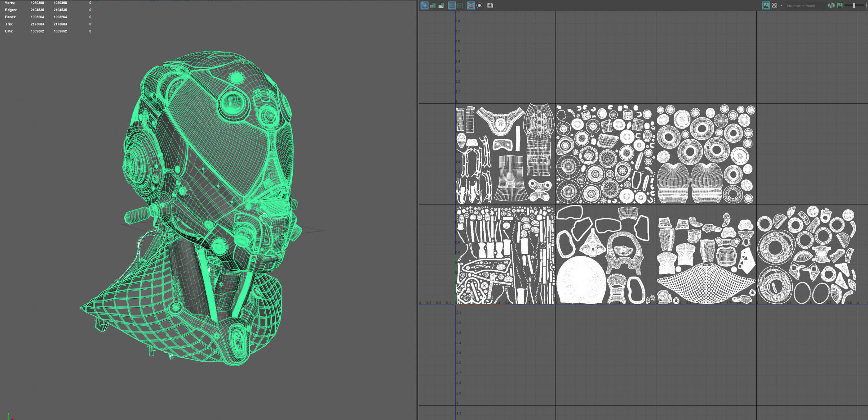Enable shaded UV shells display
The width and height of the screenshot is (868, 420).
click(x=433, y=5)
